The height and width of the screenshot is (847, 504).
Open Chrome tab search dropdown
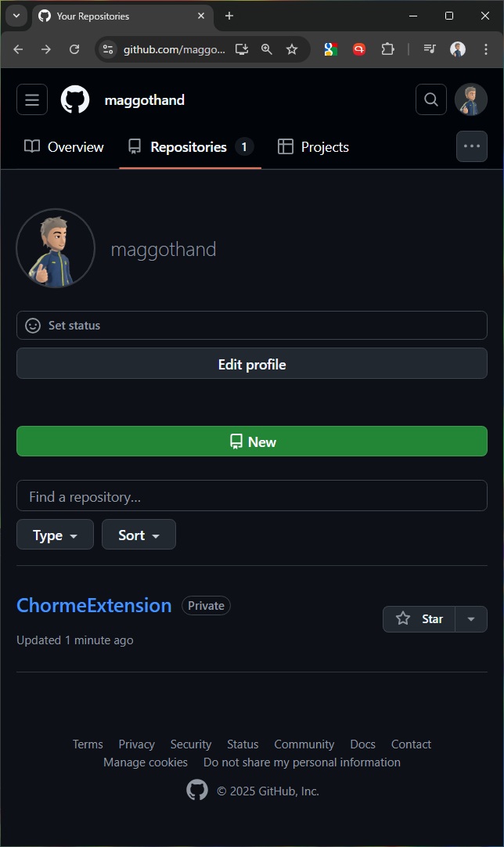(x=16, y=16)
